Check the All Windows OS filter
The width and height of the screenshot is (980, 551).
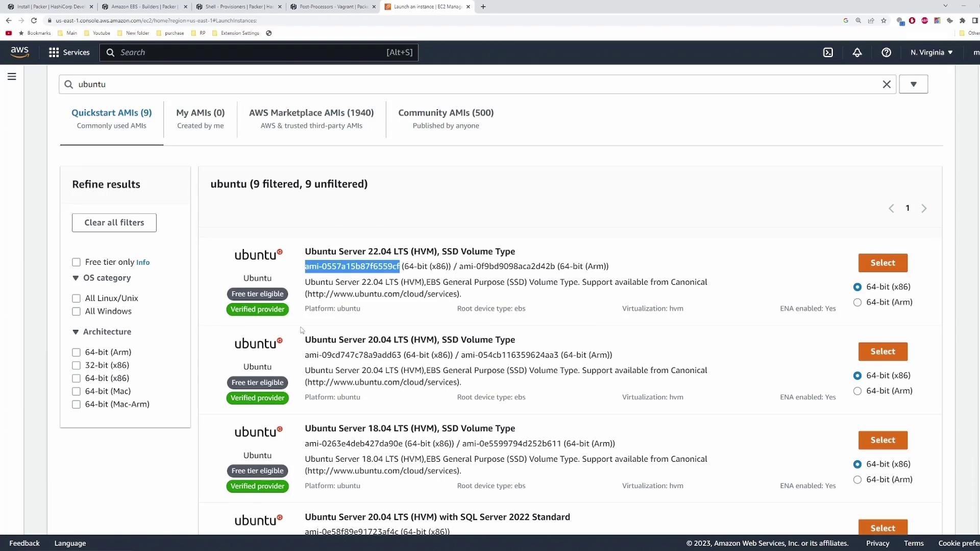pyautogui.click(x=76, y=312)
